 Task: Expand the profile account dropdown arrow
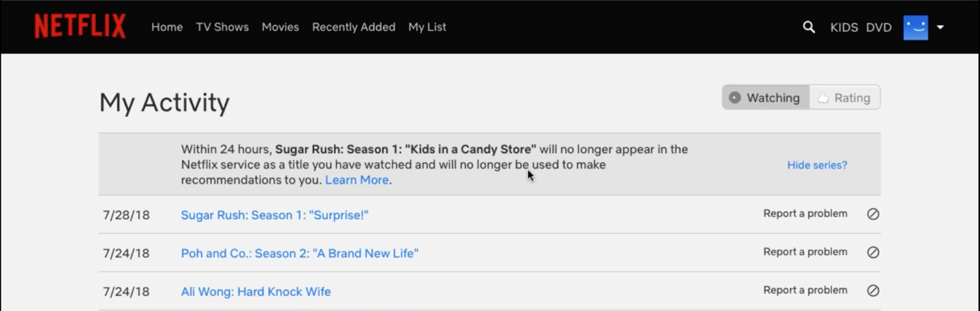[940, 28]
